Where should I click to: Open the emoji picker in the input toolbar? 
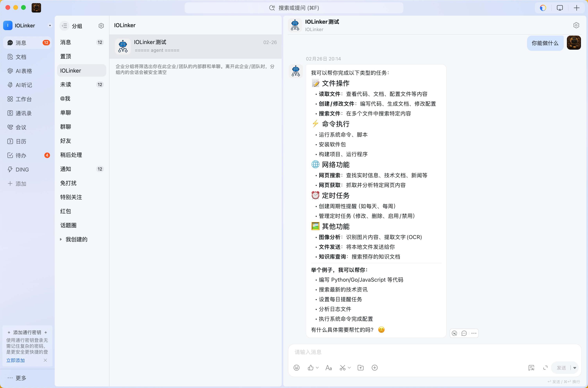(296, 368)
